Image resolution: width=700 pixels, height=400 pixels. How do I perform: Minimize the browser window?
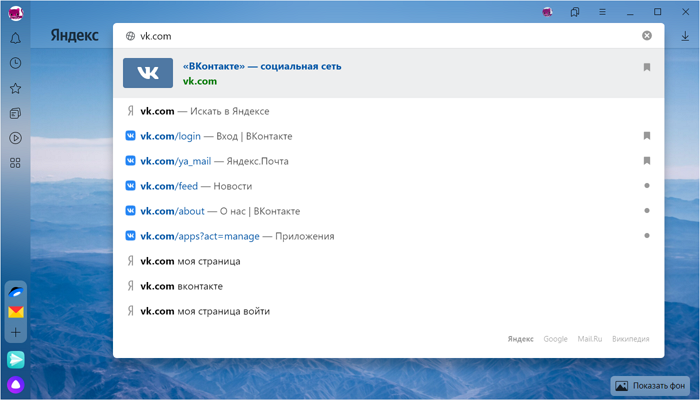click(x=630, y=12)
